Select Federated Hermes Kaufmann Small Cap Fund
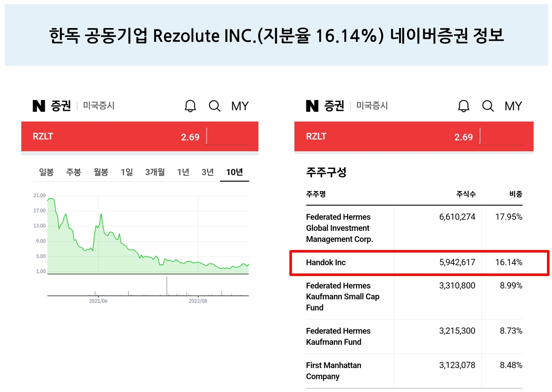The height and width of the screenshot is (392, 552). click(343, 297)
